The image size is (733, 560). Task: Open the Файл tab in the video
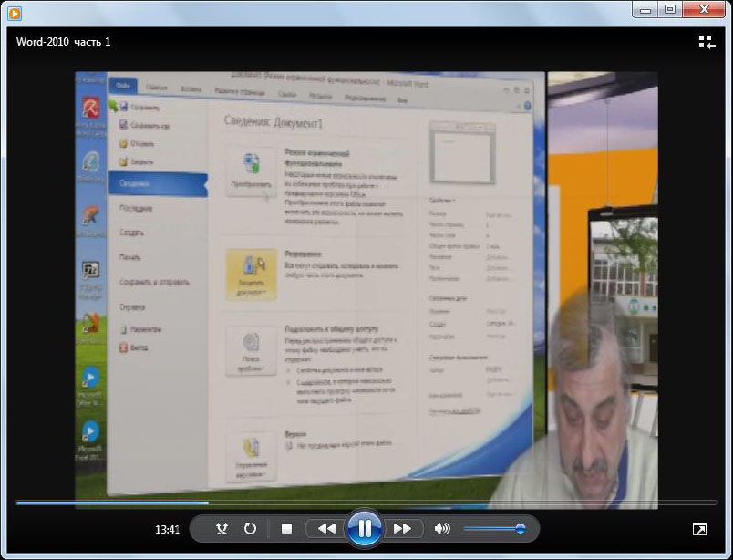[123, 86]
